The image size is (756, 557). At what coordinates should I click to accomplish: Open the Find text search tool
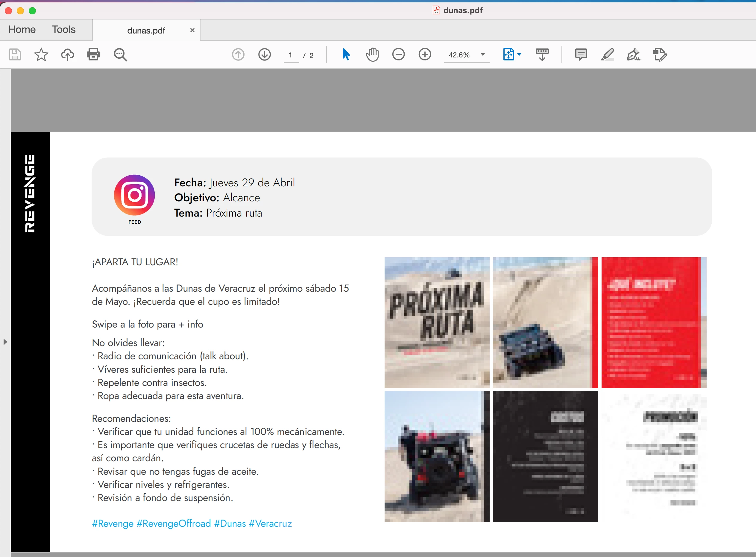(x=120, y=55)
